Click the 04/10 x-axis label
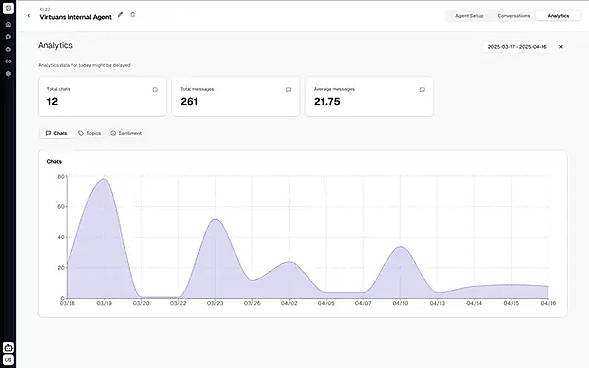589x368 pixels. 400,303
